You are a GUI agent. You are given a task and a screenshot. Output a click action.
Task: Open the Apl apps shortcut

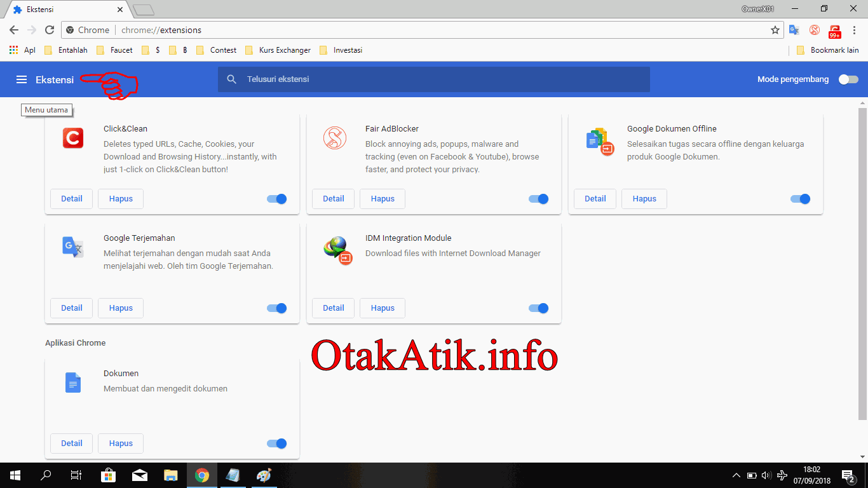(x=22, y=50)
